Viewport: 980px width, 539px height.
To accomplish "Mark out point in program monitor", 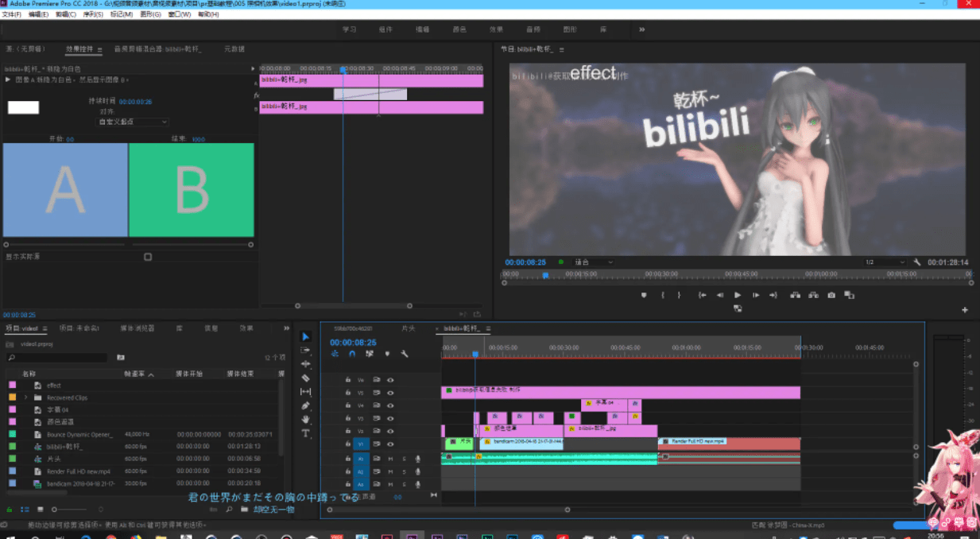I will click(680, 295).
